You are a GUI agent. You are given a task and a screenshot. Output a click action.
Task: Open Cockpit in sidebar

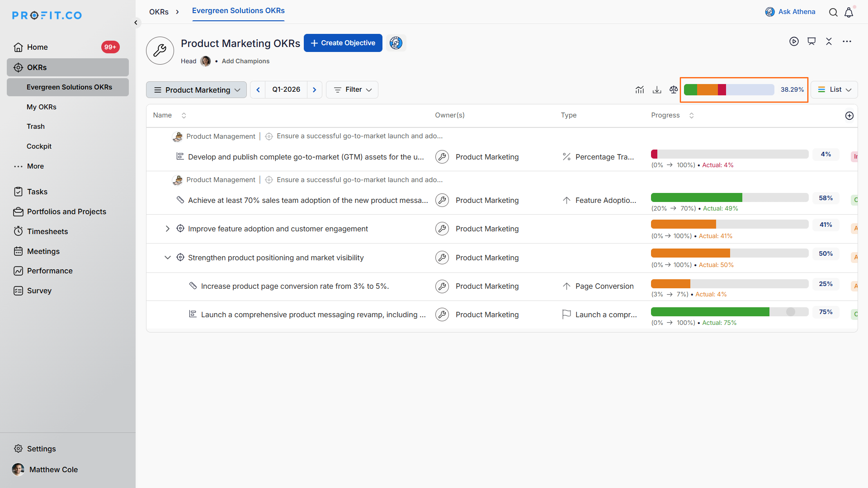coord(39,146)
